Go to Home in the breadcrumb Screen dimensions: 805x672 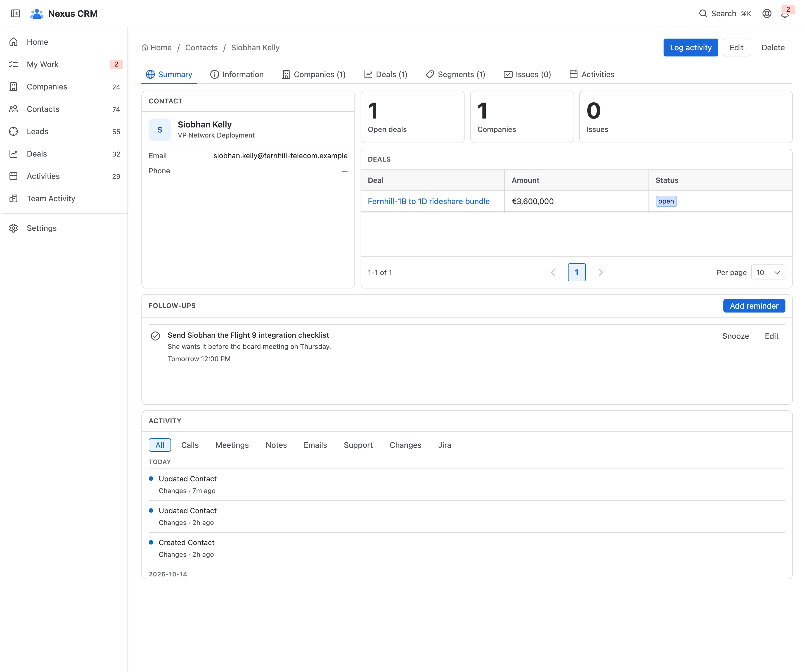pyautogui.click(x=157, y=48)
